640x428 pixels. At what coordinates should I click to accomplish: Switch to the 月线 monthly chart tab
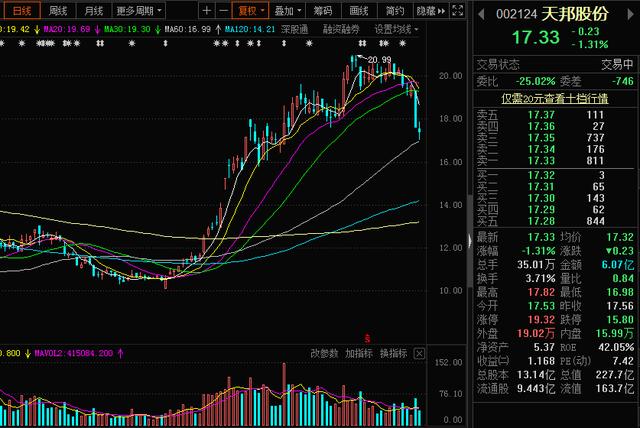point(93,10)
